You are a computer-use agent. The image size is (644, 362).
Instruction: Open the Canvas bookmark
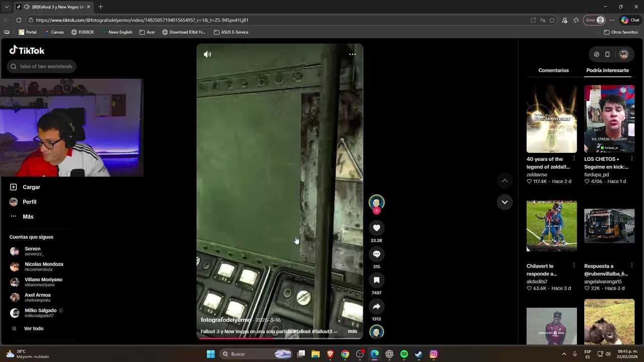click(x=54, y=32)
